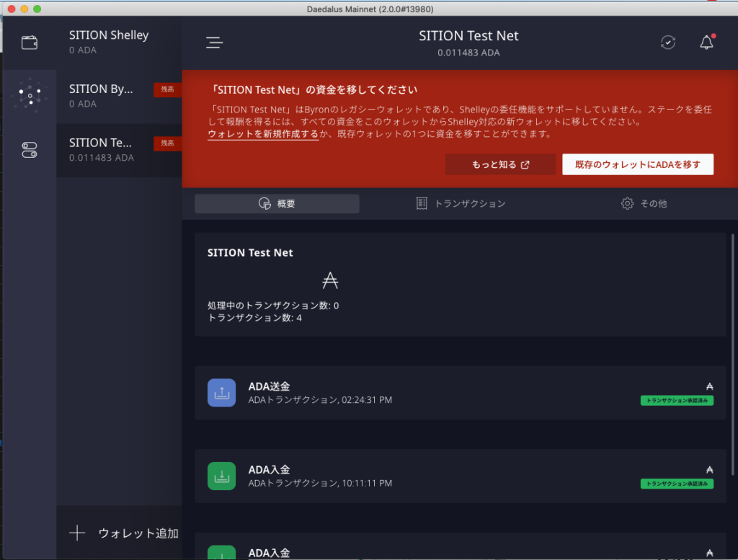This screenshot has width=738, height=560.
Task: Select the SITION Shelley wallet
Action: click(x=119, y=43)
